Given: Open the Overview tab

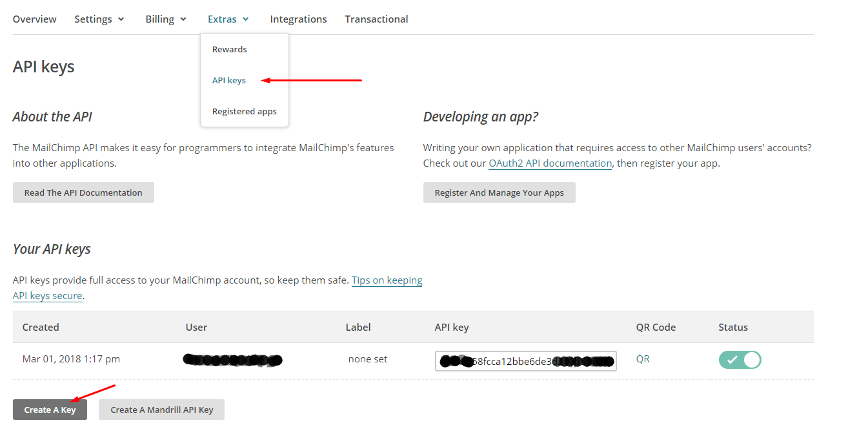Looking at the screenshot, I should click(35, 19).
